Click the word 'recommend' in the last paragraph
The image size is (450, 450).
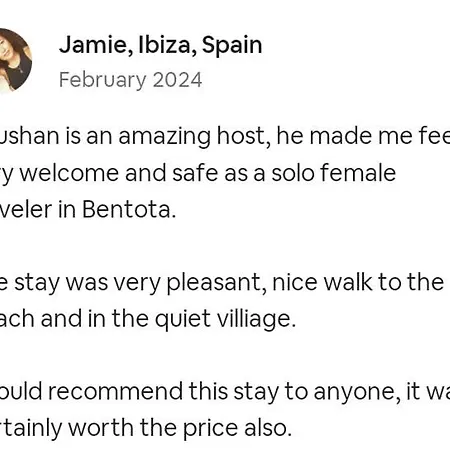(115, 391)
